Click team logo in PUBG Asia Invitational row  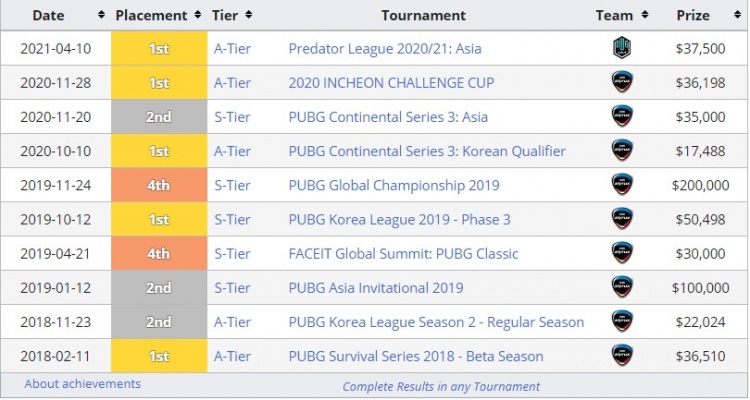coord(621,287)
